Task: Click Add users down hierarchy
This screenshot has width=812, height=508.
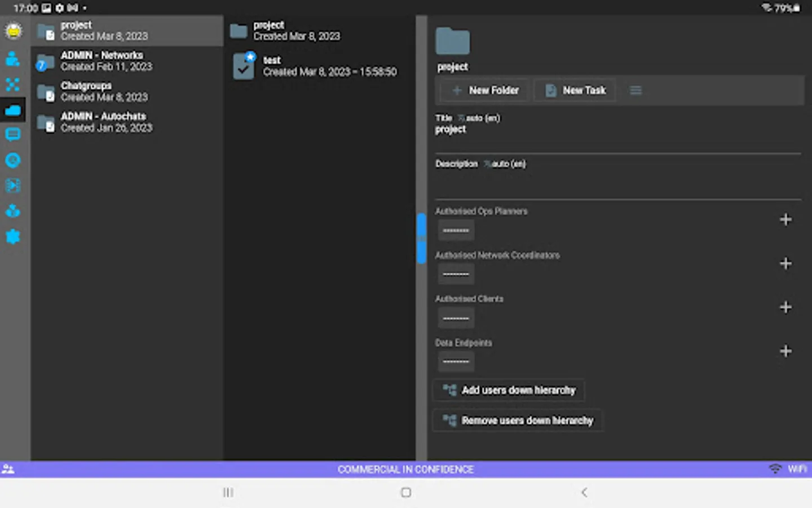Action: (x=509, y=390)
